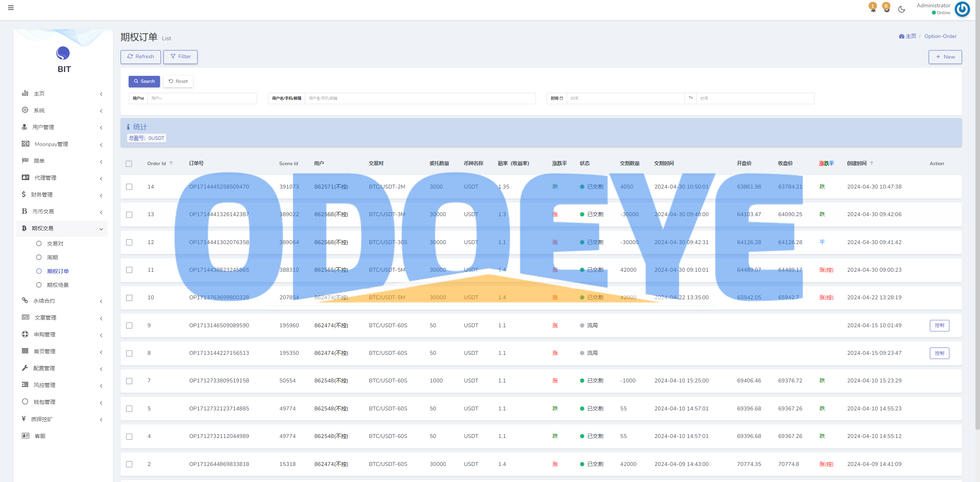Click the Filter button
The width and height of the screenshot is (980, 482).
click(x=181, y=56)
